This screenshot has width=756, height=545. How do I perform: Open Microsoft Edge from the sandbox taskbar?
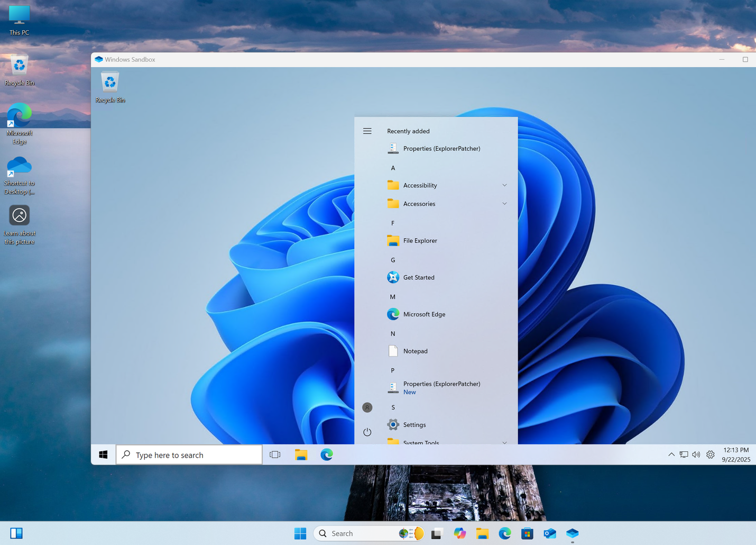pyautogui.click(x=327, y=455)
